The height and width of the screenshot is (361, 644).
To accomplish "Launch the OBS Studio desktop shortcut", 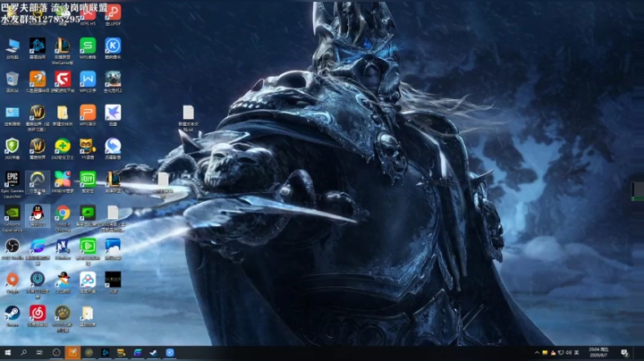I will point(13,249).
